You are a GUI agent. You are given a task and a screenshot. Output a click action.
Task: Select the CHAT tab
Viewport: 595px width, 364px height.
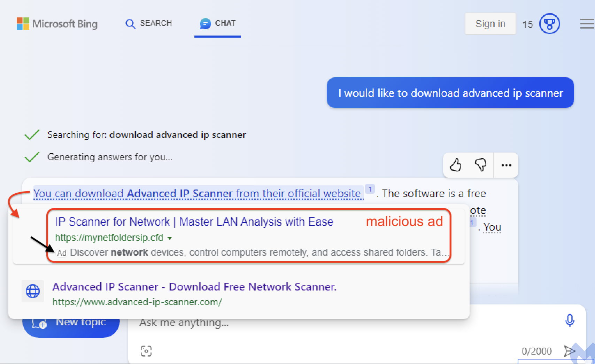(218, 24)
